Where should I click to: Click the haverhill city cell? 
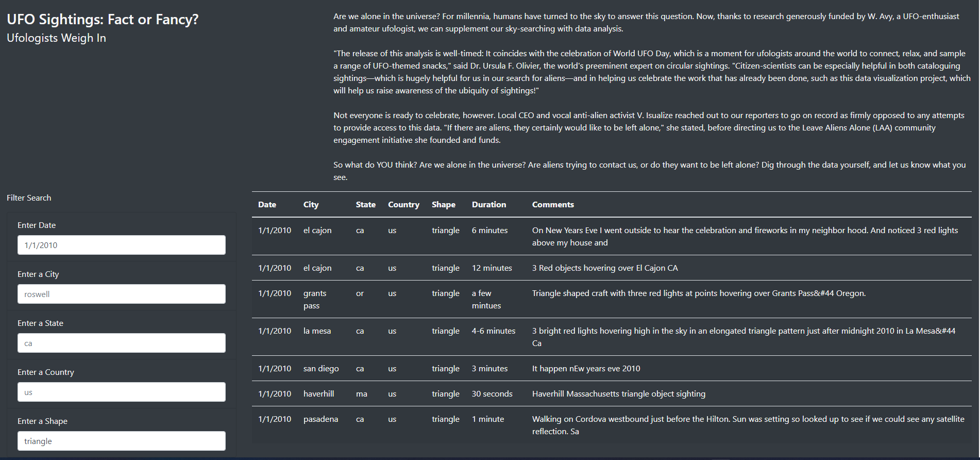318,394
